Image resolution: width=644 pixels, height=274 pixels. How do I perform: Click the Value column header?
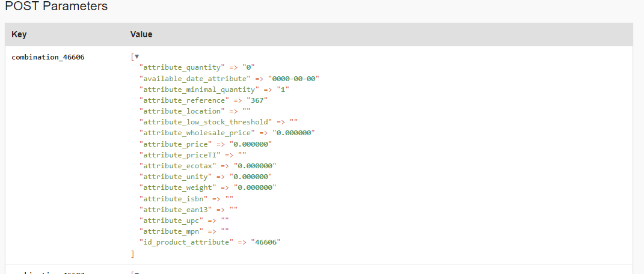141,34
